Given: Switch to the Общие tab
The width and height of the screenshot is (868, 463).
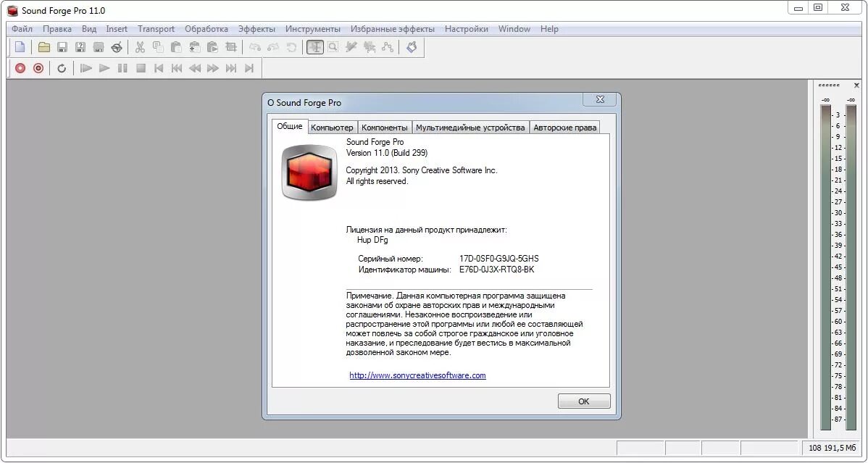Looking at the screenshot, I should pos(290,126).
